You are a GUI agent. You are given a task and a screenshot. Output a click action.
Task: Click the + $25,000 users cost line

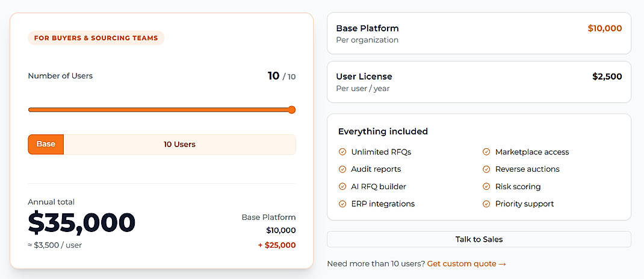click(277, 245)
